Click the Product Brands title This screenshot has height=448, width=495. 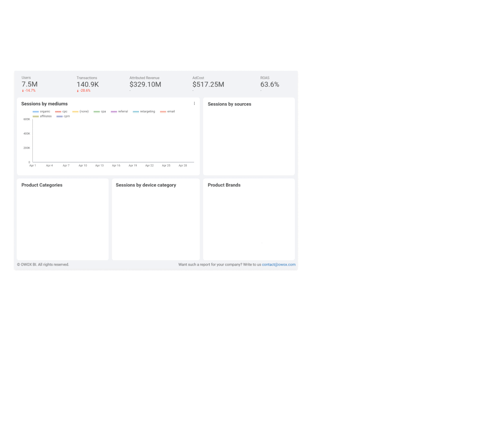(x=224, y=185)
